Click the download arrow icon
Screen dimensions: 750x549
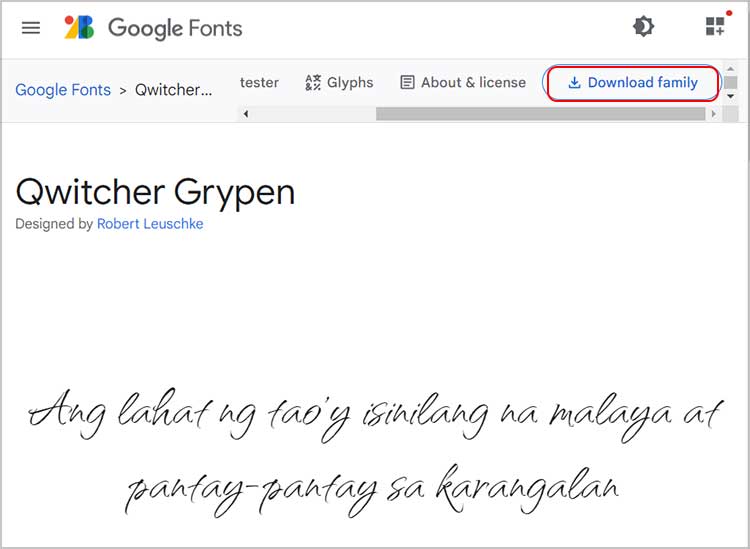coord(574,83)
